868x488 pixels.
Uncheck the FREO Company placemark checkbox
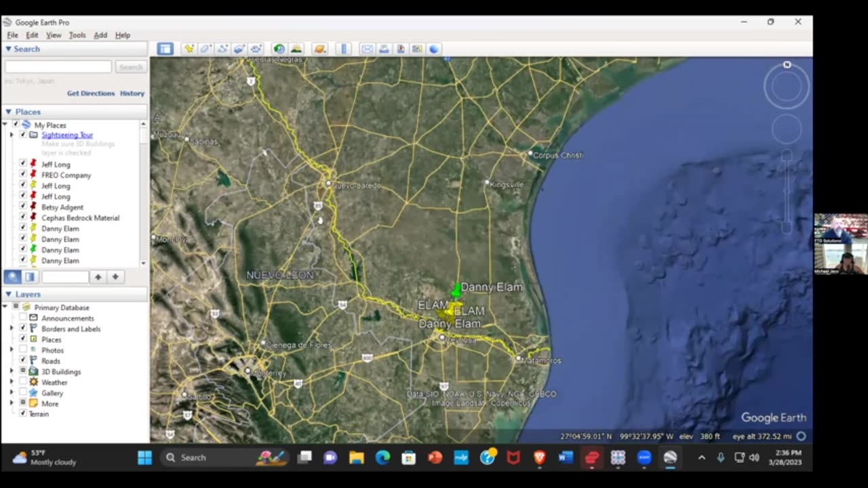(22, 175)
